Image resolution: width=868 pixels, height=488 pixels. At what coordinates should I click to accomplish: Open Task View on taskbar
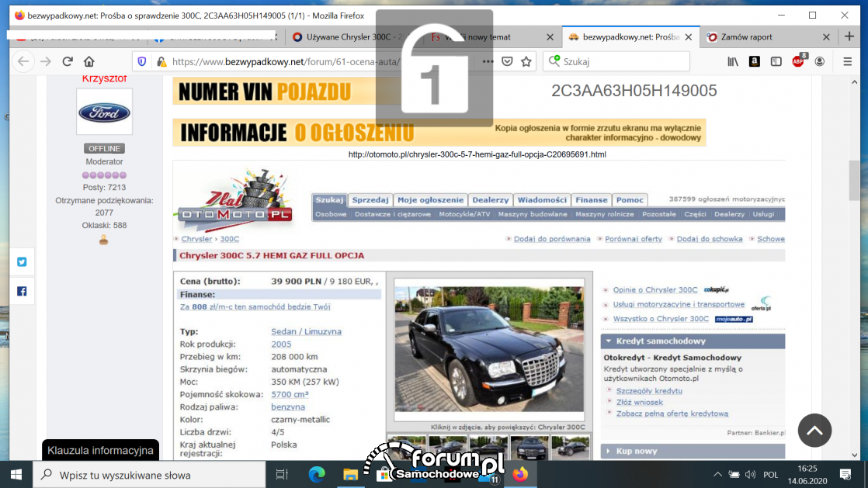coord(282,475)
